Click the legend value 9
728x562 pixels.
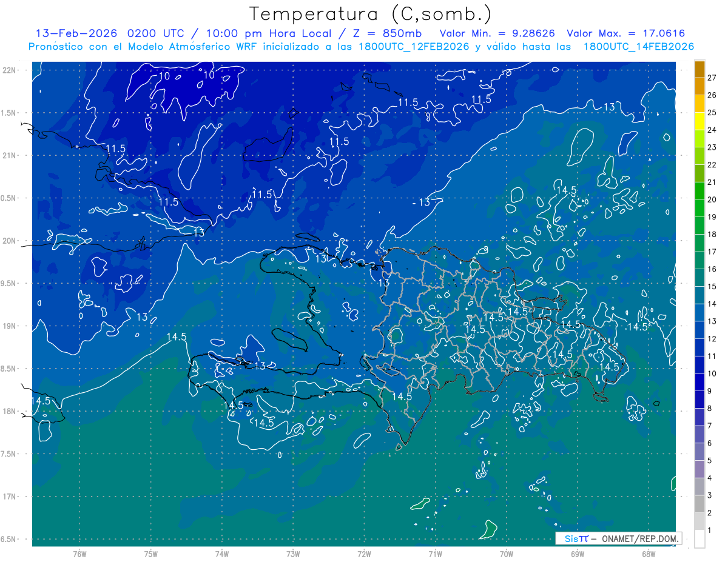710,391
